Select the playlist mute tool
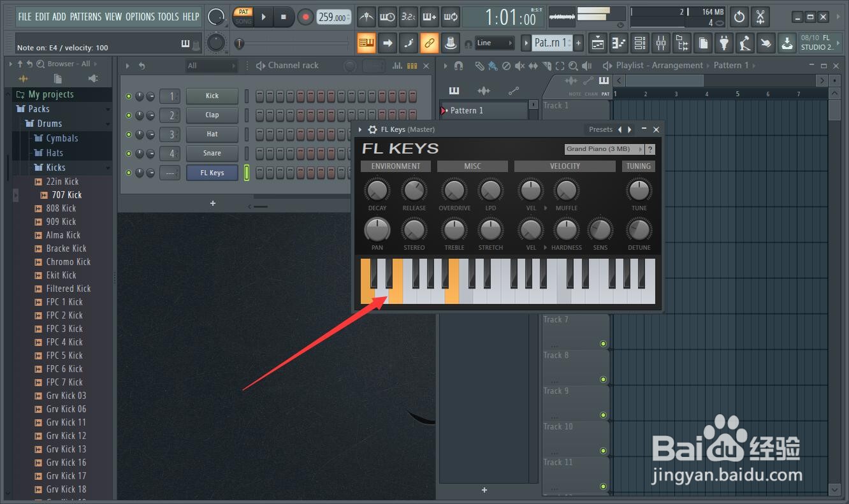Viewport: 849px width, 504px height. (519, 66)
